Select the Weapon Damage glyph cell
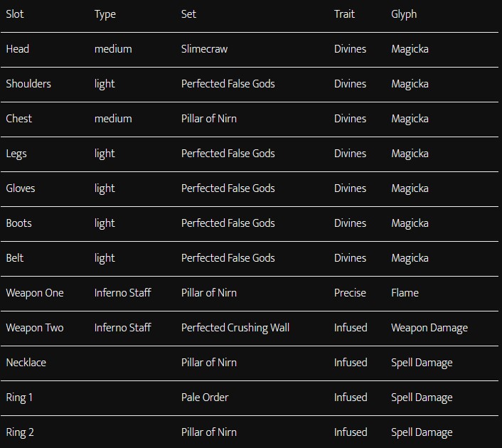Screen dimensions: 502x448 click(429, 328)
